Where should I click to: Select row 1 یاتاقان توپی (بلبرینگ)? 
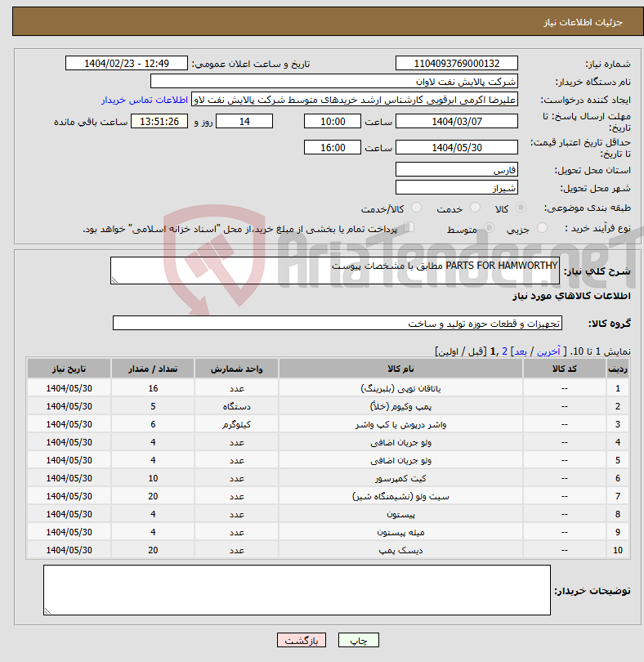click(x=328, y=388)
